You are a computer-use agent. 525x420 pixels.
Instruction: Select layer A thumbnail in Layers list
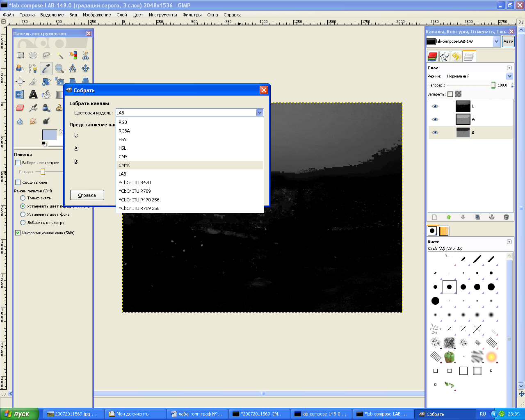(463, 119)
